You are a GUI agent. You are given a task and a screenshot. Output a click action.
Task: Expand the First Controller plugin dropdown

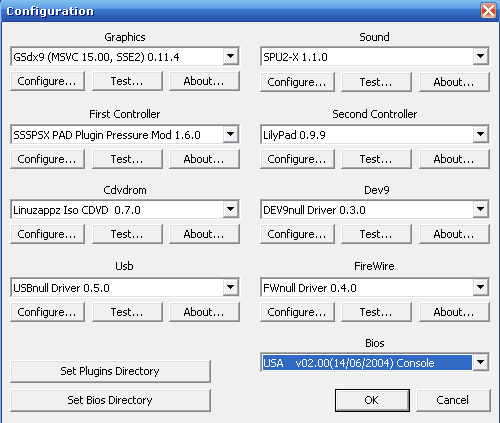point(230,134)
